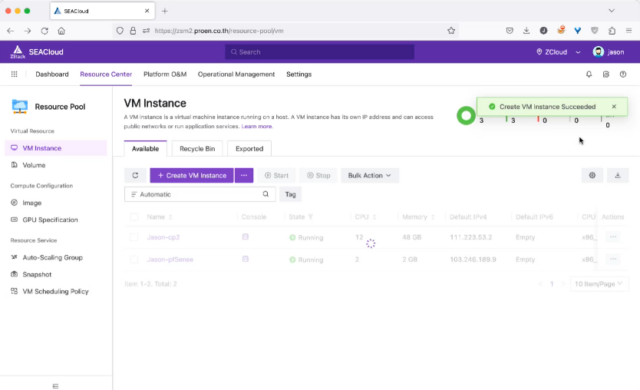Open the Platform O&M menu
Image resolution: width=640 pixels, height=390 pixels.
pyautogui.click(x=165, y=74)
